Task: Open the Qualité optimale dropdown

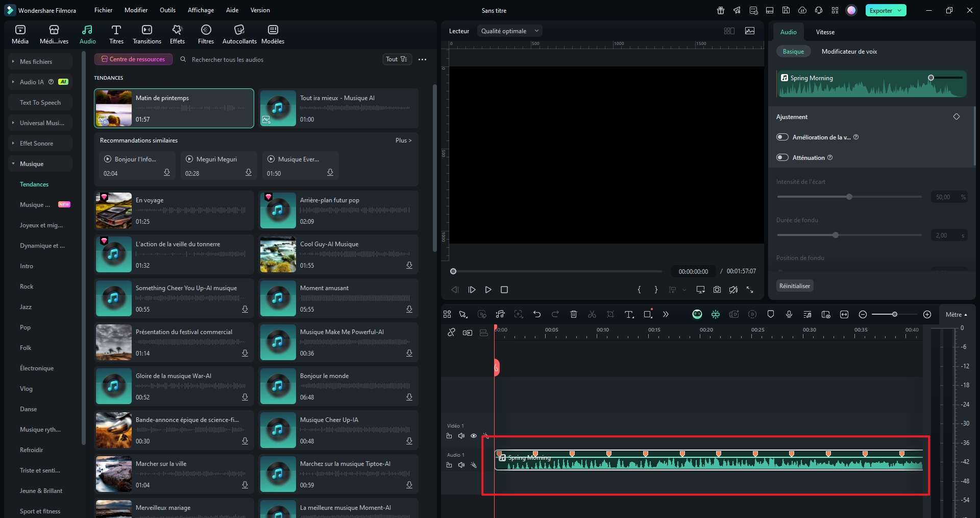Action: [509, 31]
